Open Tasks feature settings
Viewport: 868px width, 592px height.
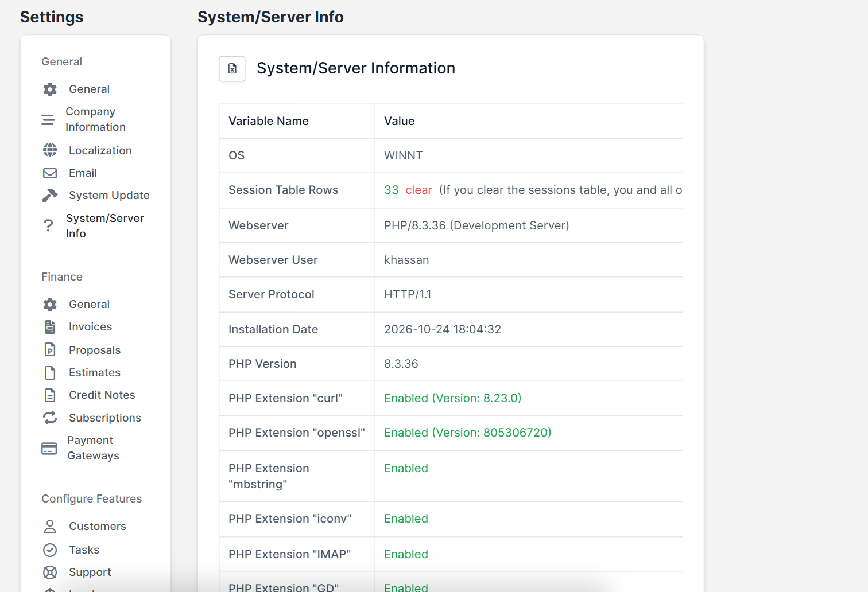pos(84,550)
